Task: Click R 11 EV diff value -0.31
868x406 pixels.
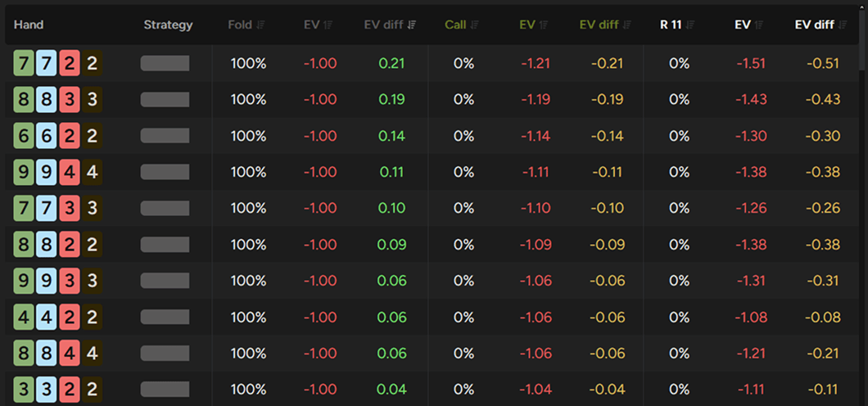Action: click(823, 281)
